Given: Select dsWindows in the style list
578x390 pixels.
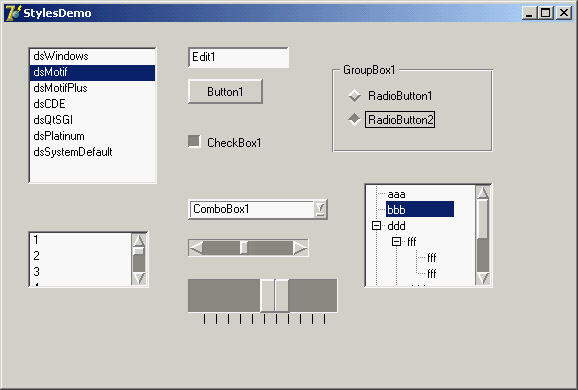Looking at the screenshot, I should (92, 56).
